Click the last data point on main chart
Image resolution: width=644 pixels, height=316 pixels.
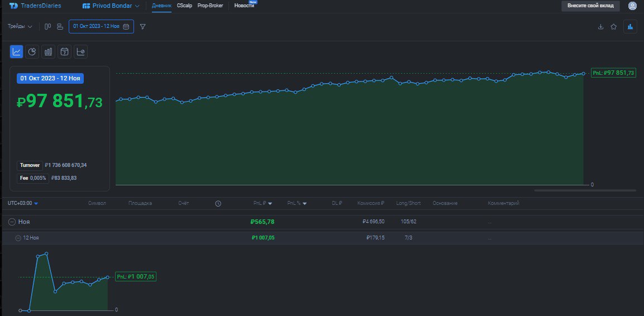[583, 74]
